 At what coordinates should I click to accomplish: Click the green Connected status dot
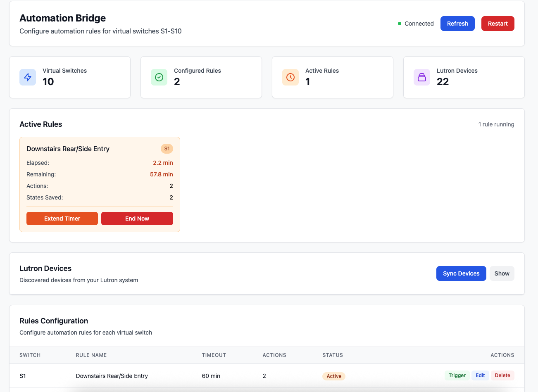coord(400,24)
